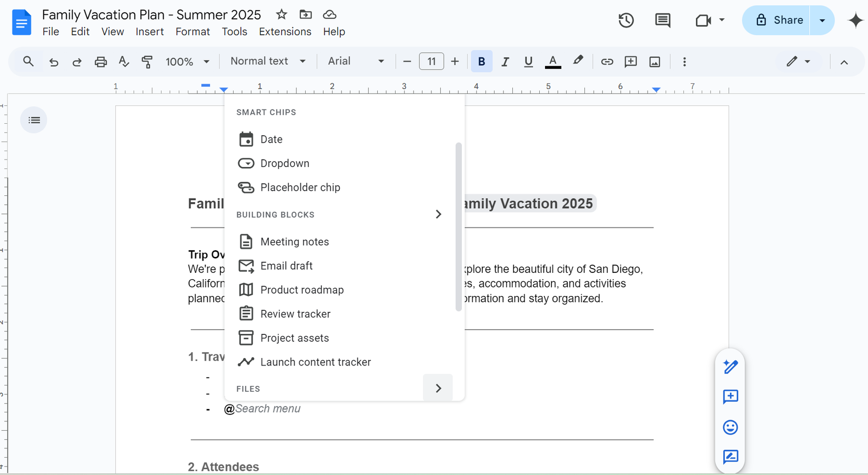868x475 pixels.
Task: Insert a link
Action: tap(607, 62)
